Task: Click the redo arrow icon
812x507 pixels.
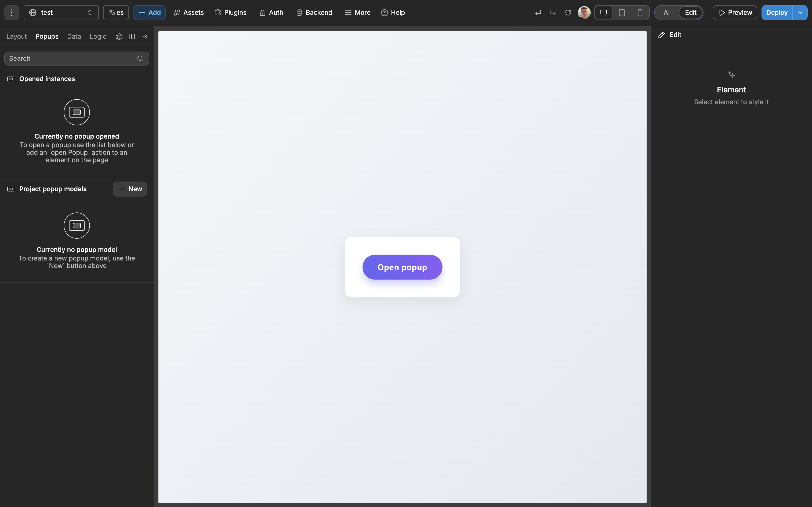Action: click(553, 13)
